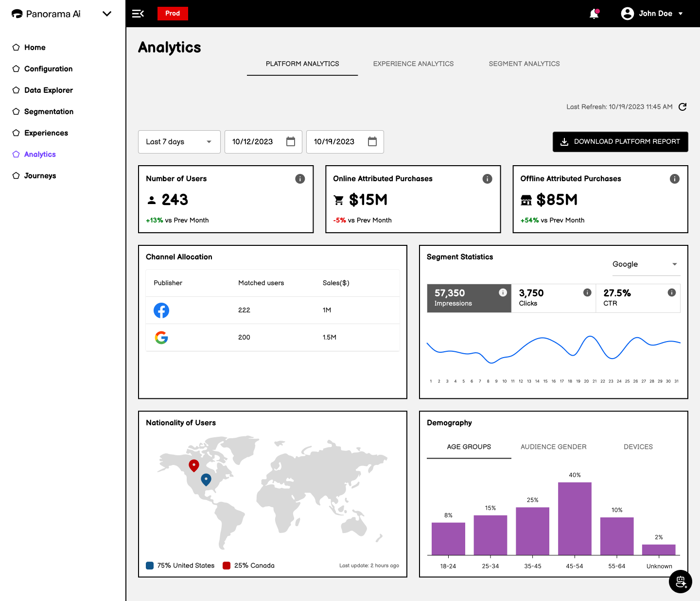
Task: Show info for Number of Users
Action: [x=300, y=179]
